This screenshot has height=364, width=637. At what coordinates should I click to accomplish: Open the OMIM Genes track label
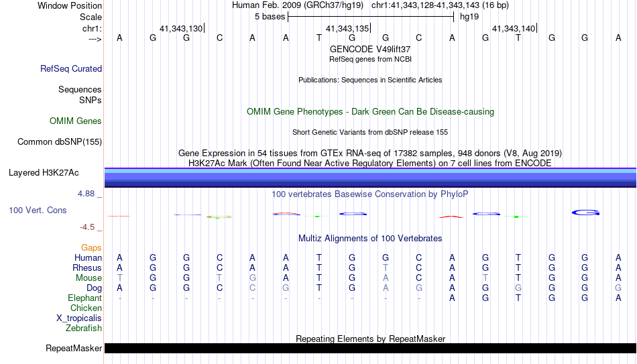click(76, 121)
